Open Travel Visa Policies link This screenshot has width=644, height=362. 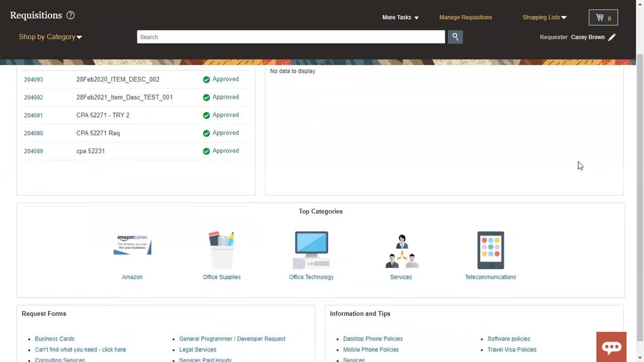512,350
